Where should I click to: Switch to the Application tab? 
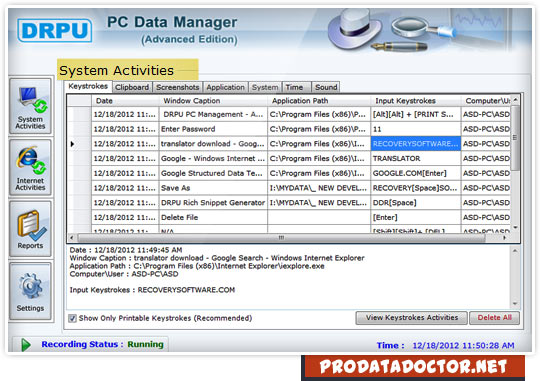click(x=226, y=87)
